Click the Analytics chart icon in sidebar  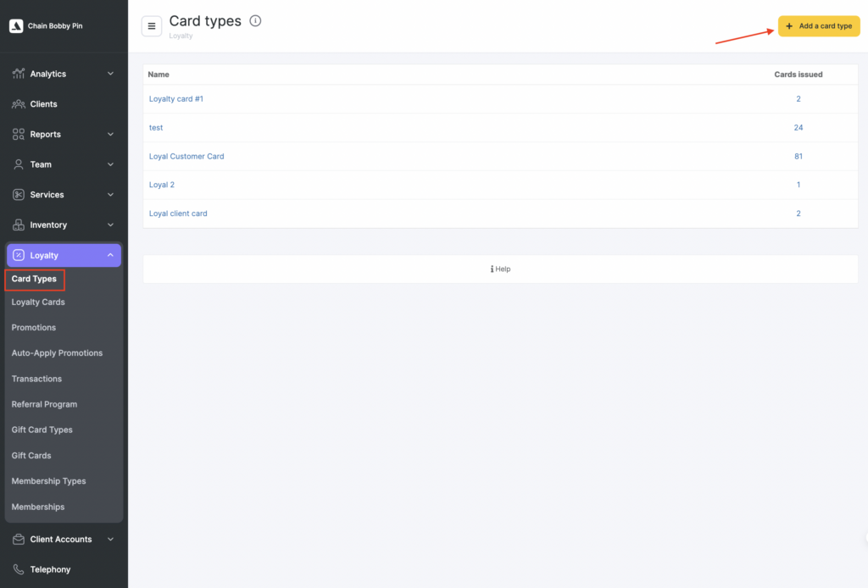tap(19, 74)
